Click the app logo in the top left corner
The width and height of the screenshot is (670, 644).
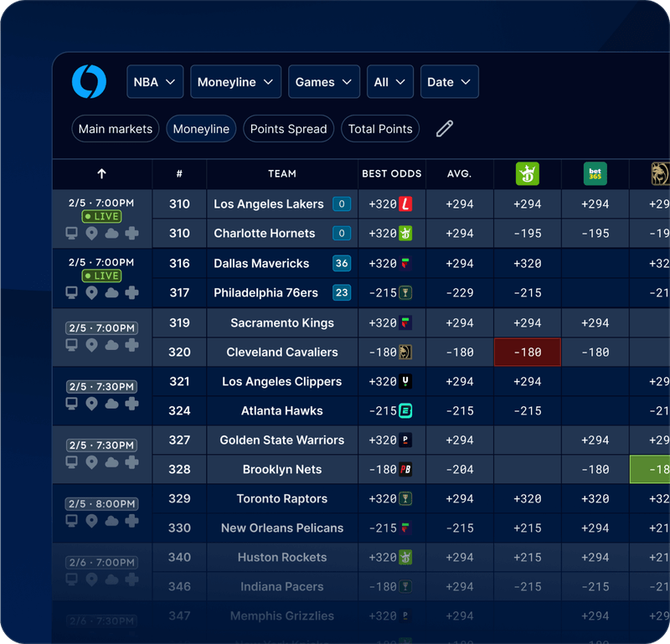point(90,81)
